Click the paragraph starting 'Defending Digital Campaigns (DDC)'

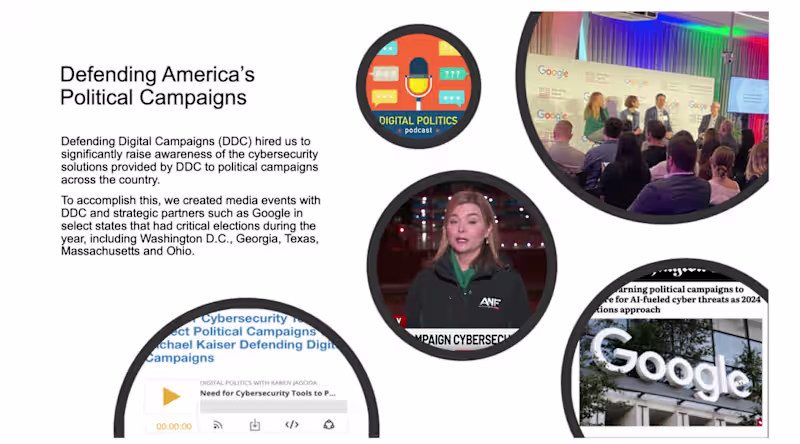click(189, 160)
